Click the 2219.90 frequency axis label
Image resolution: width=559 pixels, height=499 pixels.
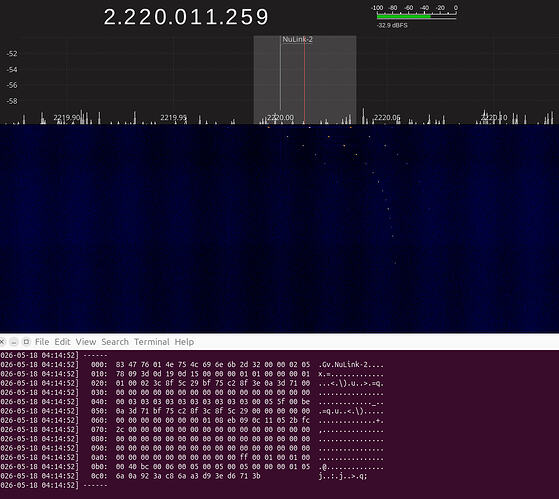(67, 117)
